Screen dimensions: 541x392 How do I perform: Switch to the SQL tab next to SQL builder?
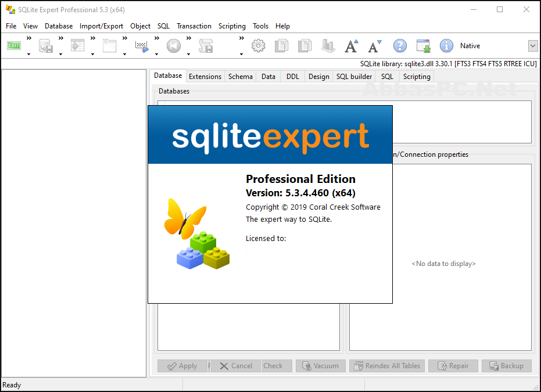(x=387, y=77)
